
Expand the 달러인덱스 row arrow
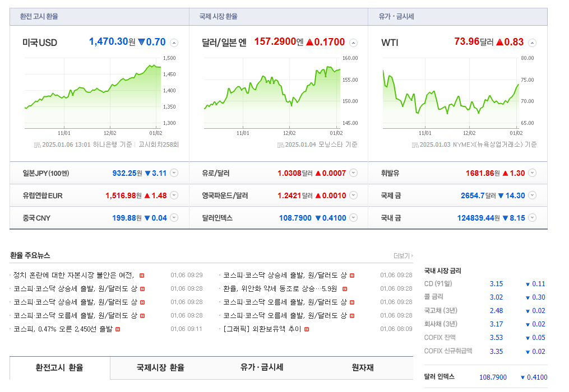tap(353, 218)
